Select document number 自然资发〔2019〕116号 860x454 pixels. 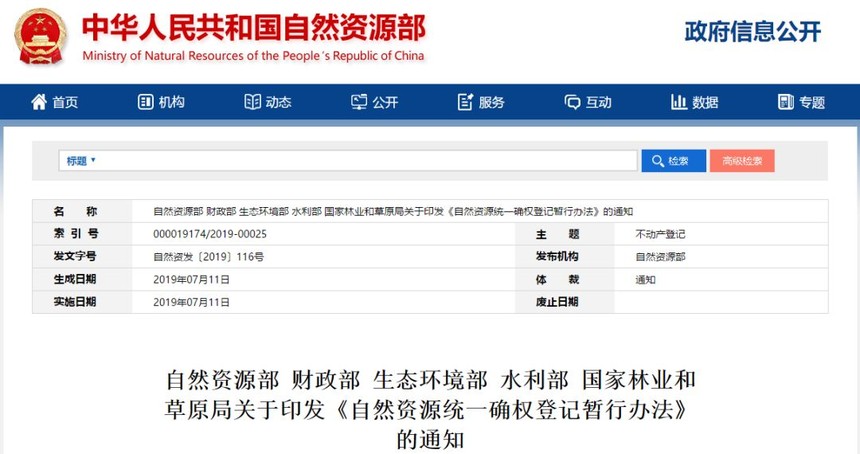(208, 257)
